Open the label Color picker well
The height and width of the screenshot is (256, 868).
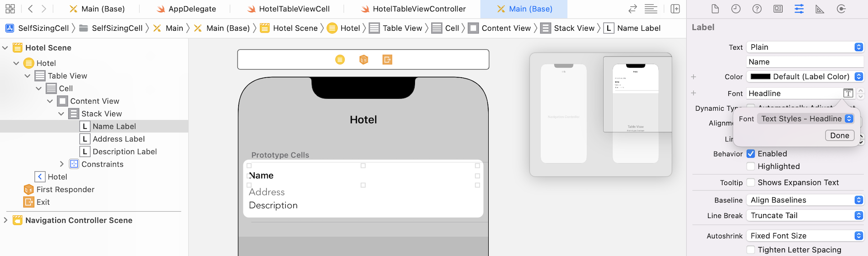coord(760,77)
